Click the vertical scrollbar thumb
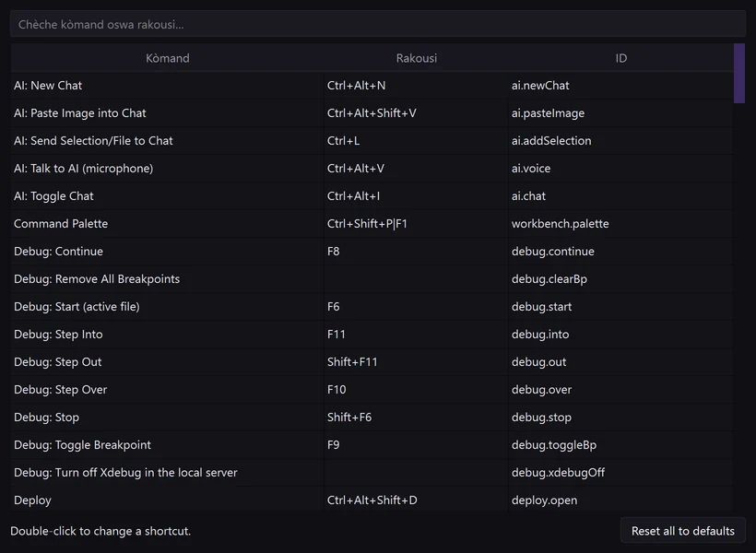Image resolution: width=756 pixels, height=553 pixels. [739, 74]
